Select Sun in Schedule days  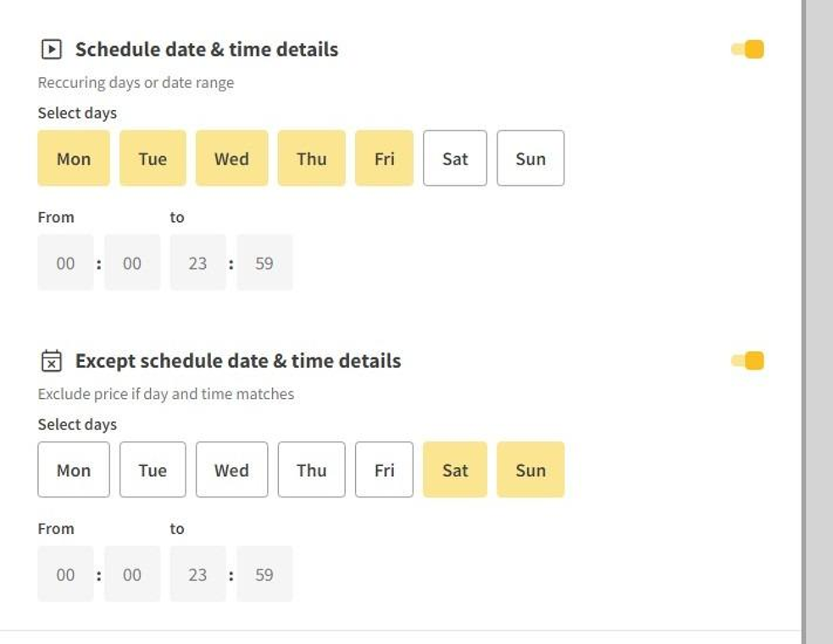point(530,158)
